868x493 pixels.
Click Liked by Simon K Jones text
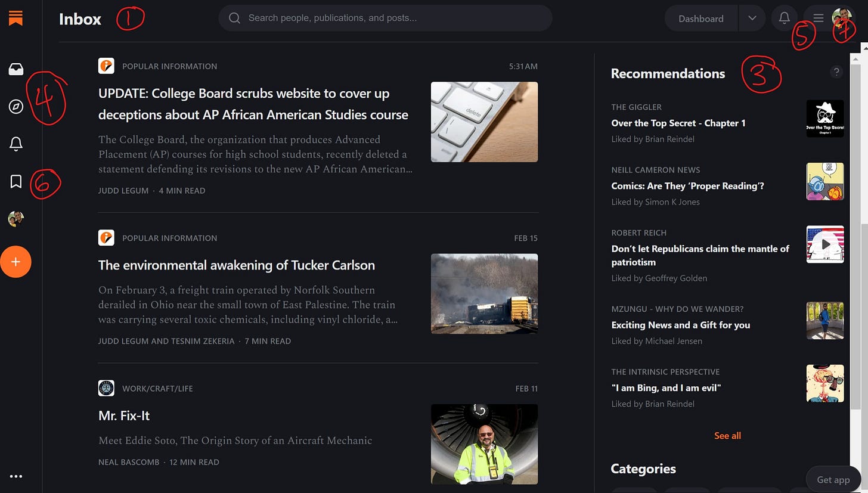655,202
